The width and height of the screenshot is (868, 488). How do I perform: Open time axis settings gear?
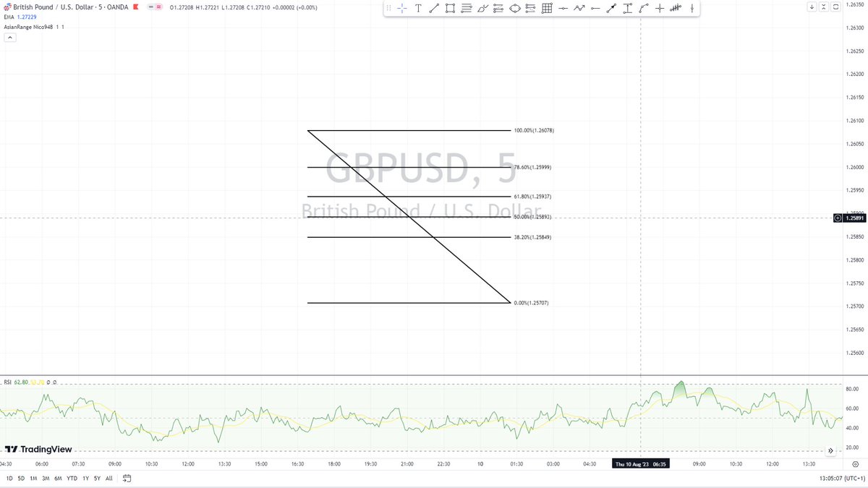click(x=856, y=463)
